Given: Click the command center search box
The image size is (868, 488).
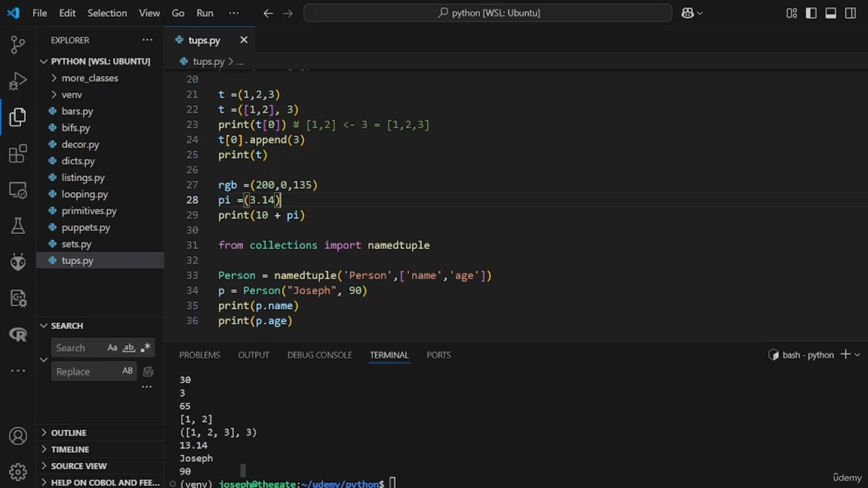Looking at the screenshot, I should (488, 13).
